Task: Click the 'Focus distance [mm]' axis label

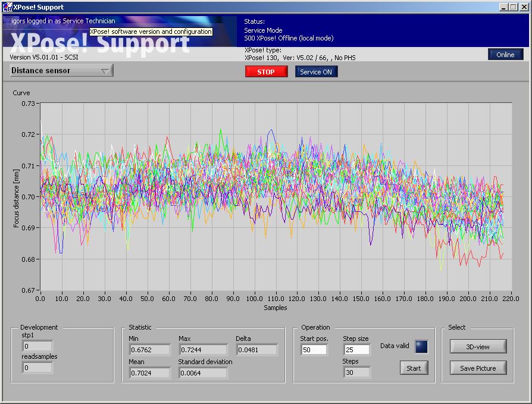Action: 16,198
